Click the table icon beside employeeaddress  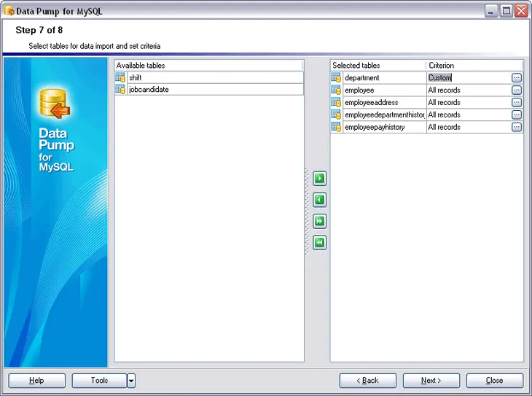336,102
